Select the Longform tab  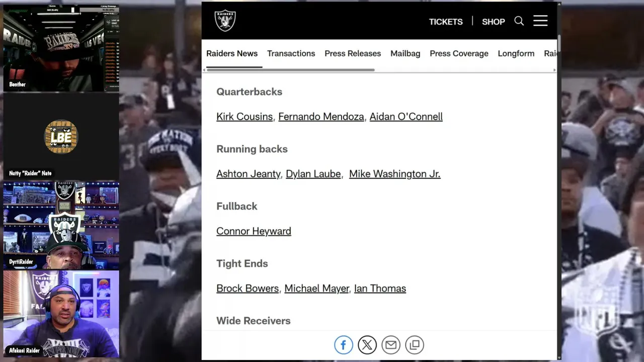[516, 53]
